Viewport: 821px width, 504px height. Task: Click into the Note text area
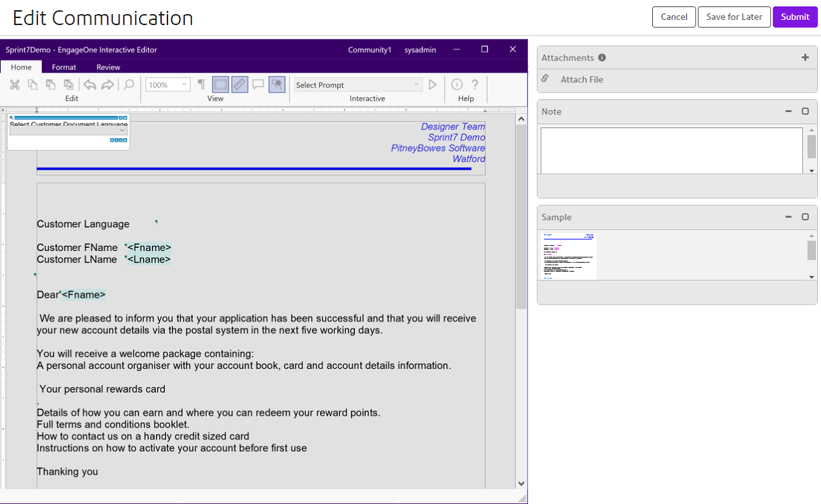coord(672,151)
